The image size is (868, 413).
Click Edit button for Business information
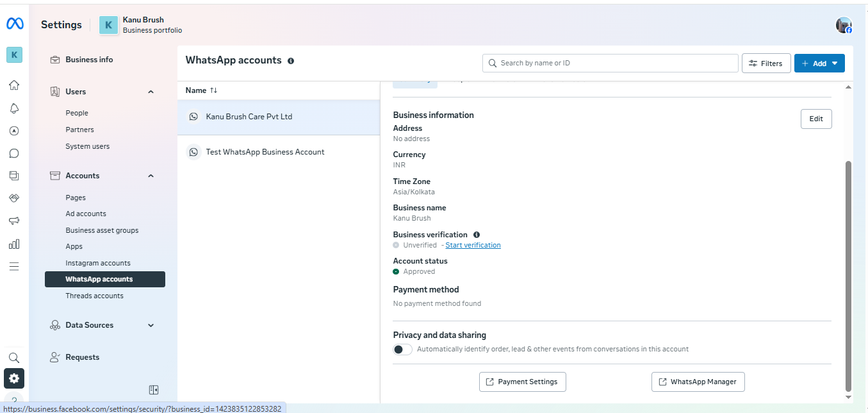815,119
